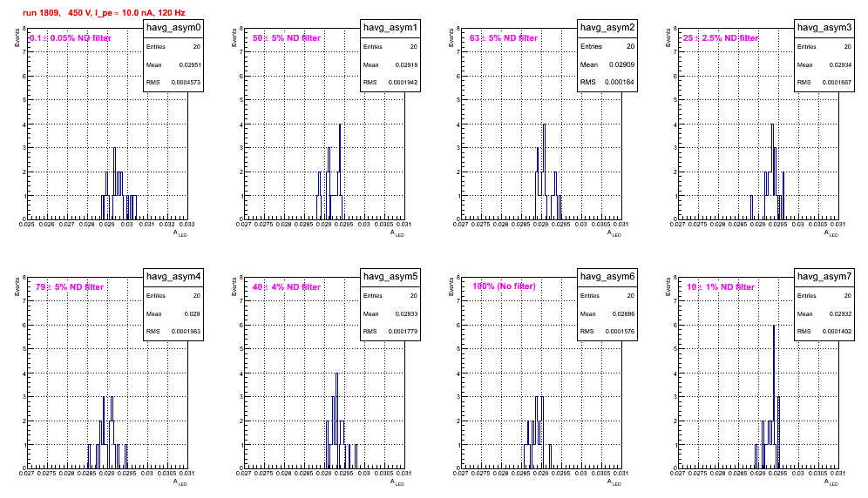Select the havg_asym2 stats box title
The height and width of the screenshot is (498, 868).
pos(607,28)
